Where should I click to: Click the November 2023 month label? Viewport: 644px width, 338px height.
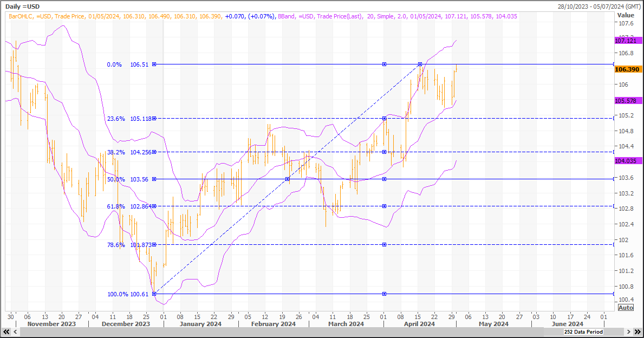[51, 324]
